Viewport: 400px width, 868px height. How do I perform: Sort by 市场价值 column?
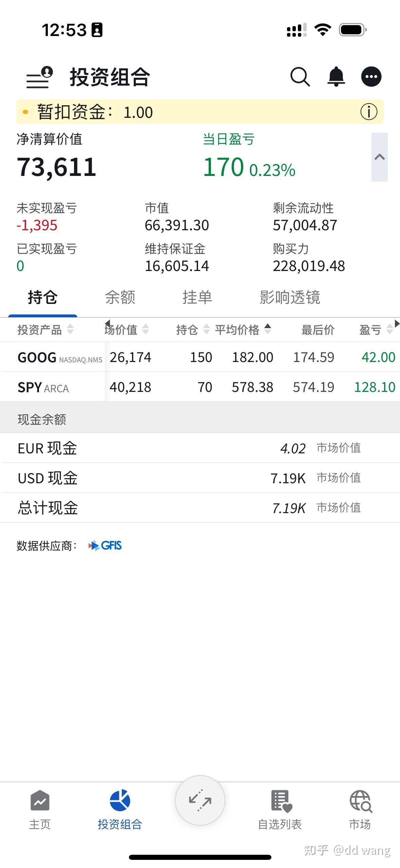pyautogui.click(x=127, y=329)
